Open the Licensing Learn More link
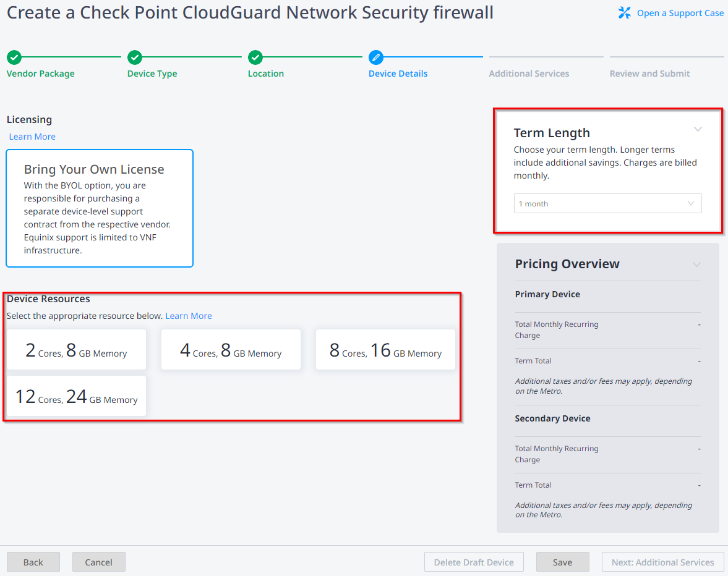 tap(32, 137)
